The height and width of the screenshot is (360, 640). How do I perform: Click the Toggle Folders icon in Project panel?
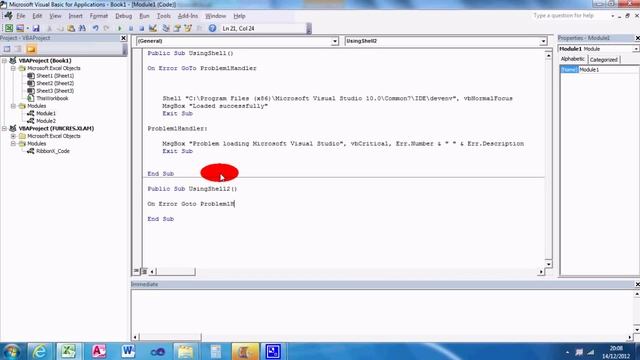[x=31, y=49]
